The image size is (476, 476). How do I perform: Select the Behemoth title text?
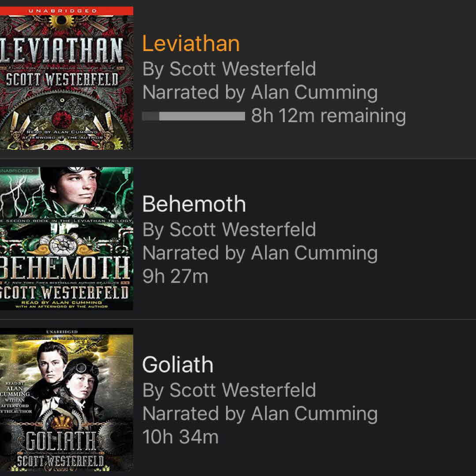click(194, 204)
